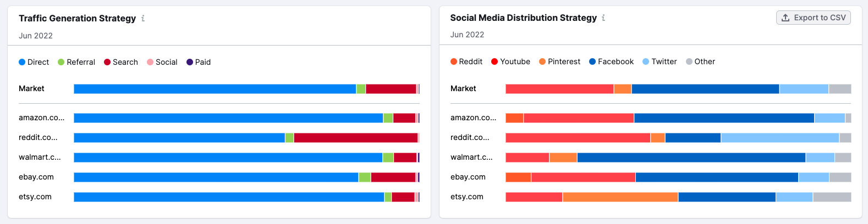Image resolution: width=868 pixels, height=224 pixels.
Task: Toggle the Direct legend item
Action: tap(34, 62)
